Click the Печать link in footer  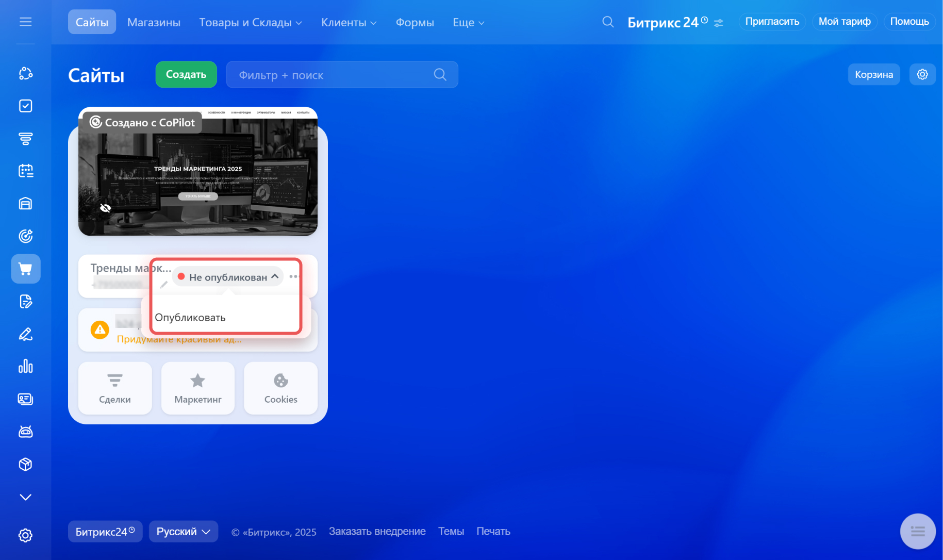[493, 531]
